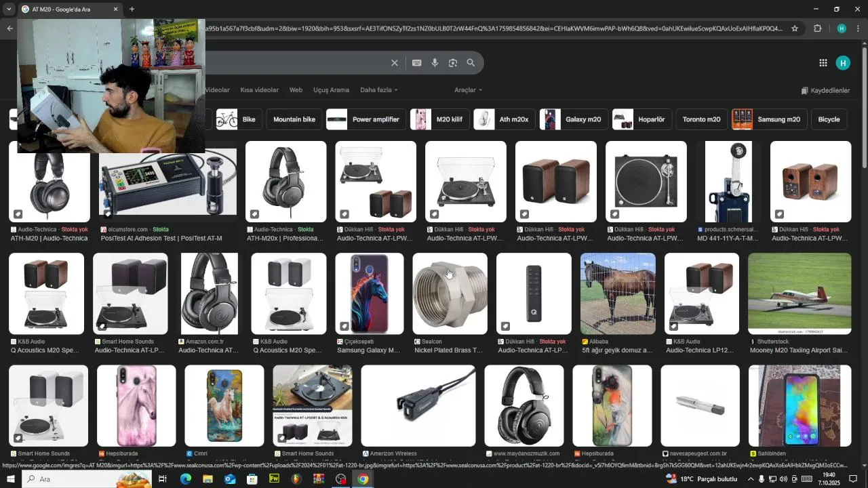Open the Çiçeksepeti Samsung Galaxy case image

[370, 293]
